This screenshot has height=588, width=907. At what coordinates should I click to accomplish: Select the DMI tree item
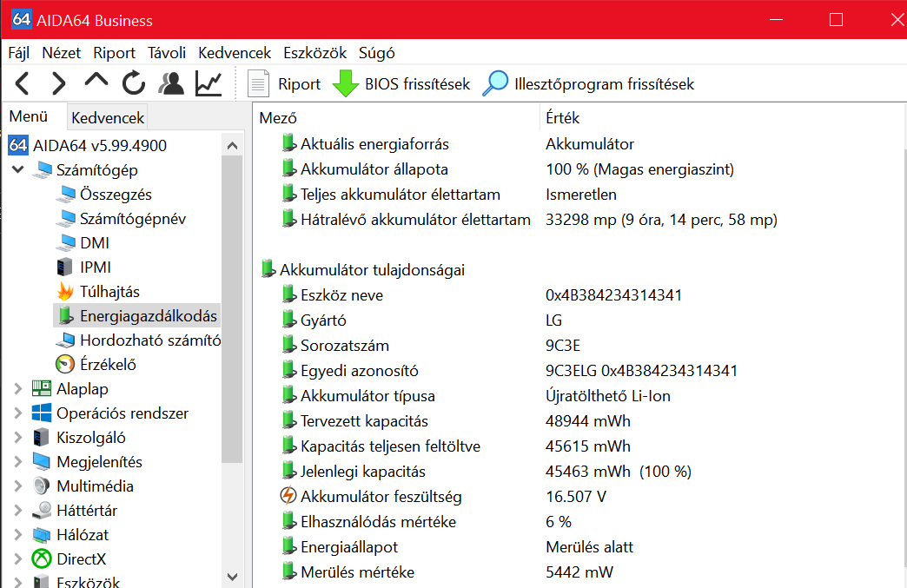click(x=95, y=243)
